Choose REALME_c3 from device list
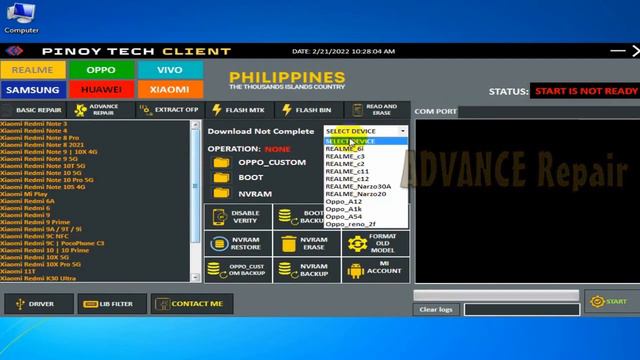Image resolution: width=640 pixels, height=360 pixels. 366,156
